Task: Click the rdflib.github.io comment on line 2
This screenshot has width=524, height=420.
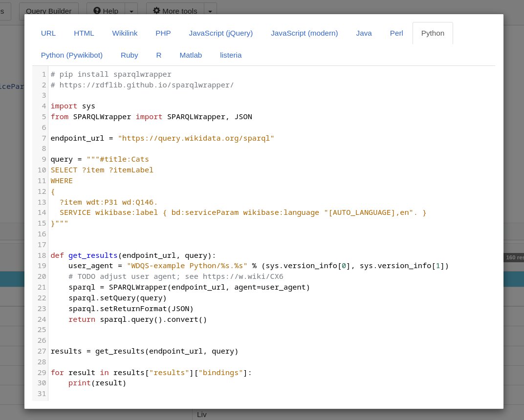Action: point(142,85)
